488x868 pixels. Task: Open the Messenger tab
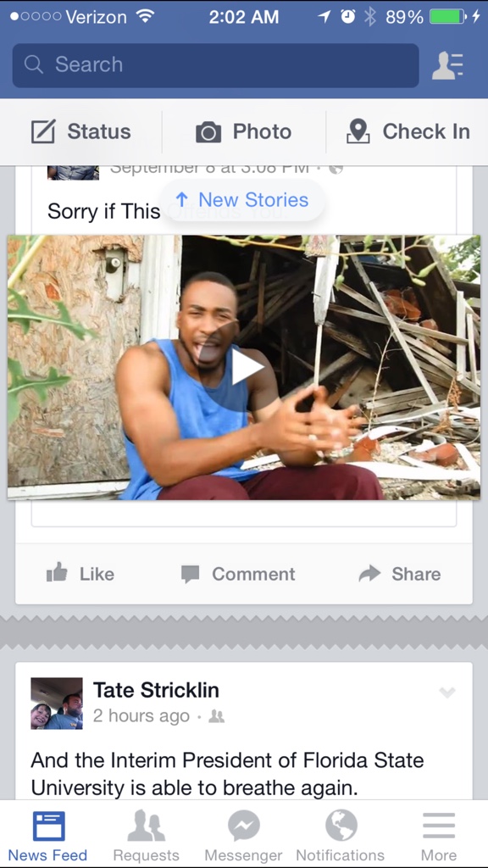coord(243,836)
